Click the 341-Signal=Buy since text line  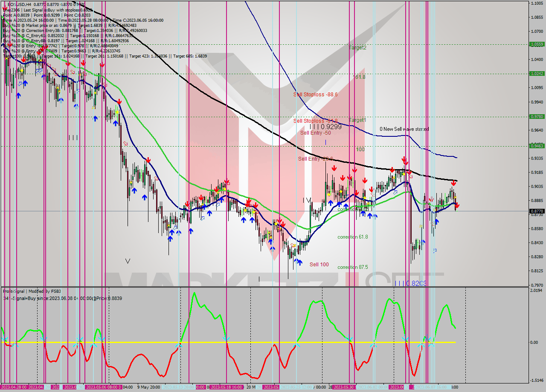tap(62, 298)
